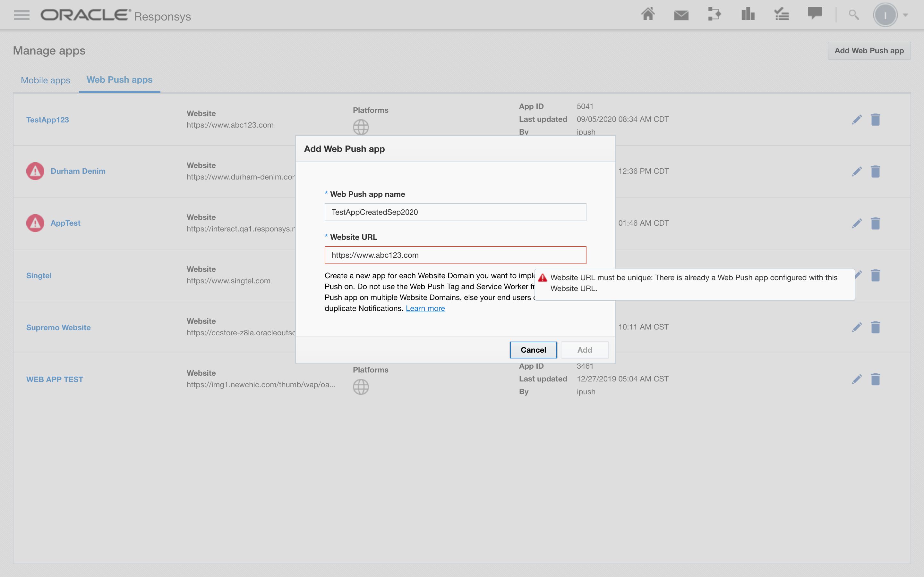The image size is (924, 577).
Task: Follow the Learn more link
Action: pos(425,308)
